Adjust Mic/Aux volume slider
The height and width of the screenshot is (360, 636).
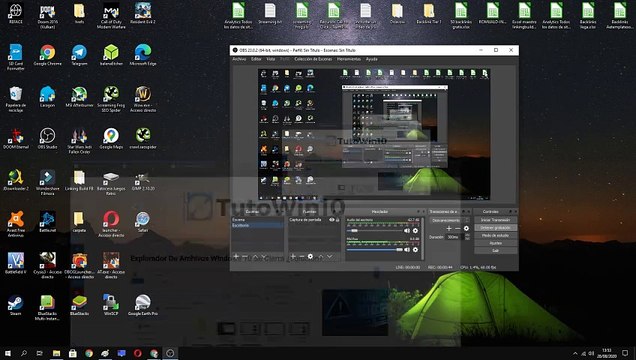click(x=374, y=250)
